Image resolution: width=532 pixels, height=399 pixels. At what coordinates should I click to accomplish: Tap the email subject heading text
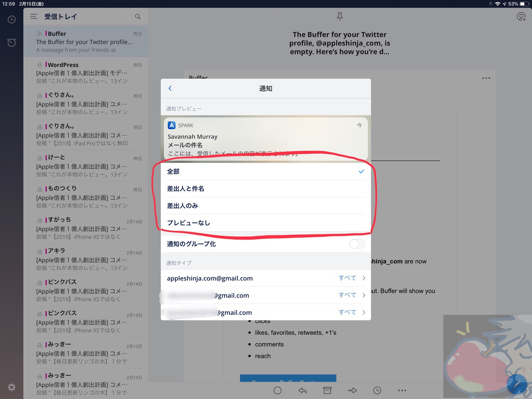pyautogui.click(x=340, y=43)
